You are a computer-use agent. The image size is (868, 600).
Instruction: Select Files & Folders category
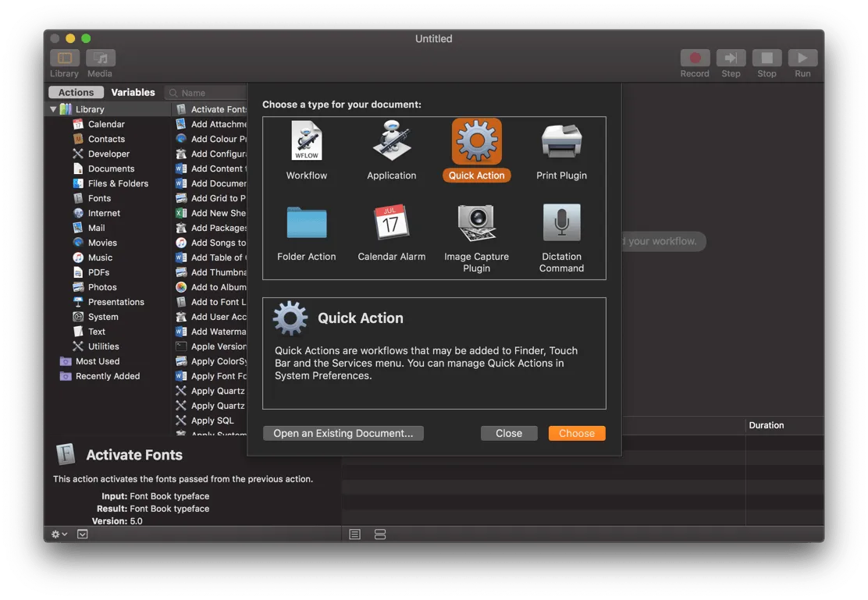pyautogui.click(x=118, y=183)
